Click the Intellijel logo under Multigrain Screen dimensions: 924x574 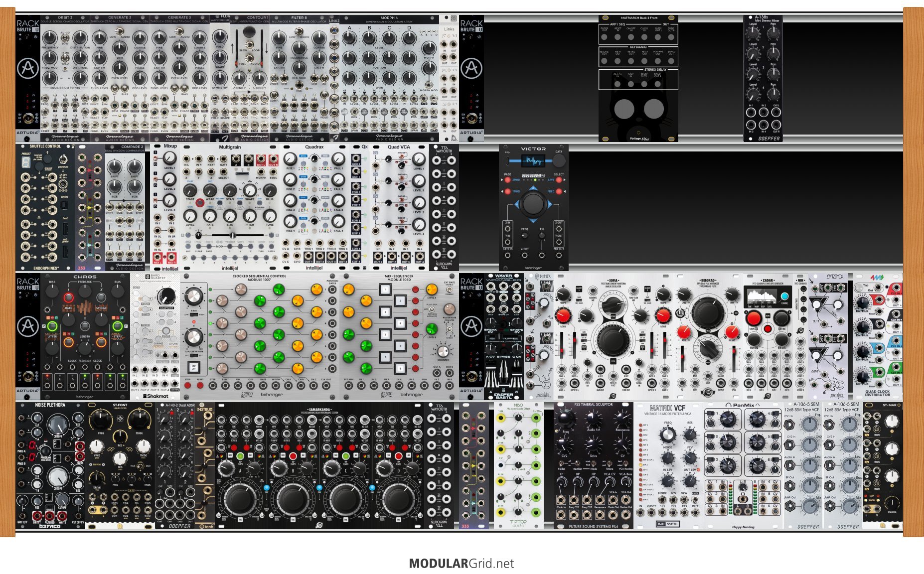[230, 268]
